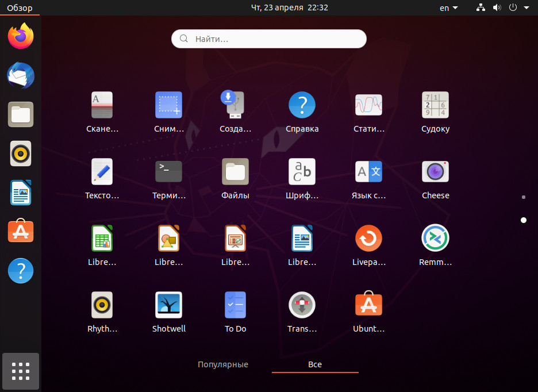Open Rhythmbox from the dock

[x=21, y=153]
